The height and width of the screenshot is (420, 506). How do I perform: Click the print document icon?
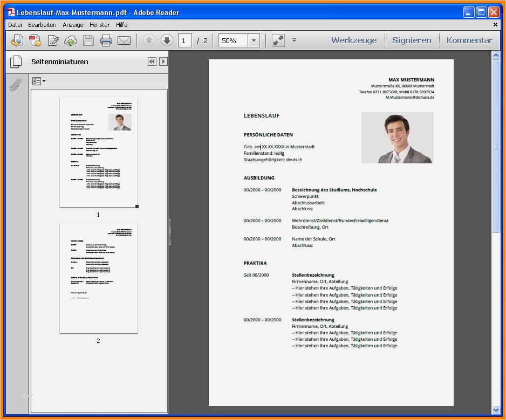click(106, 40)
